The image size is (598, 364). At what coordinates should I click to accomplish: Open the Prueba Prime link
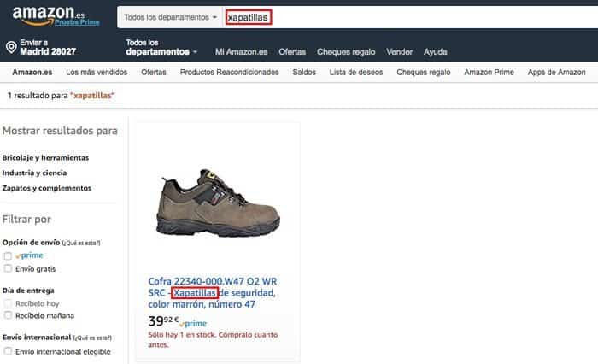77,22
